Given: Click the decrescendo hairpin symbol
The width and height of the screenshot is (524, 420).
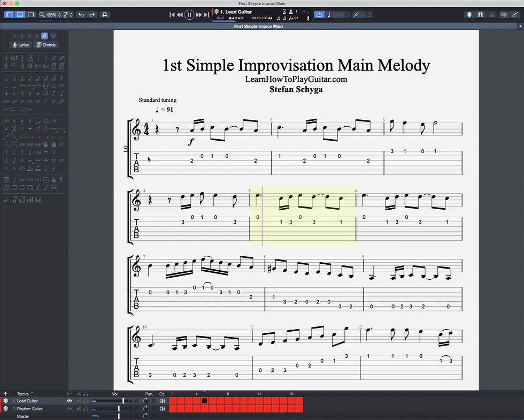Looking at the screenshot, I should [26, 109].
